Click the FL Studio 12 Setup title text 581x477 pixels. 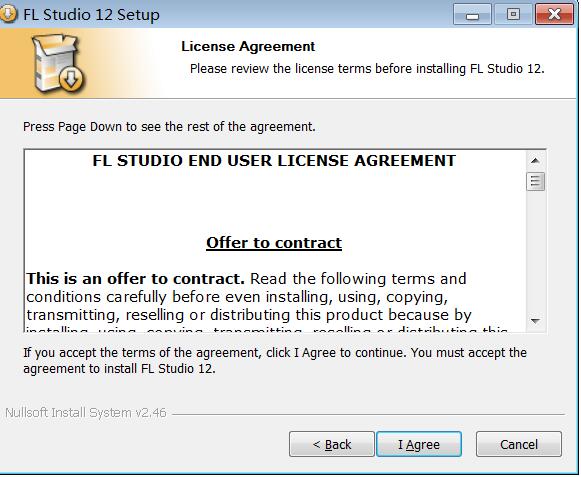point(91,15)
